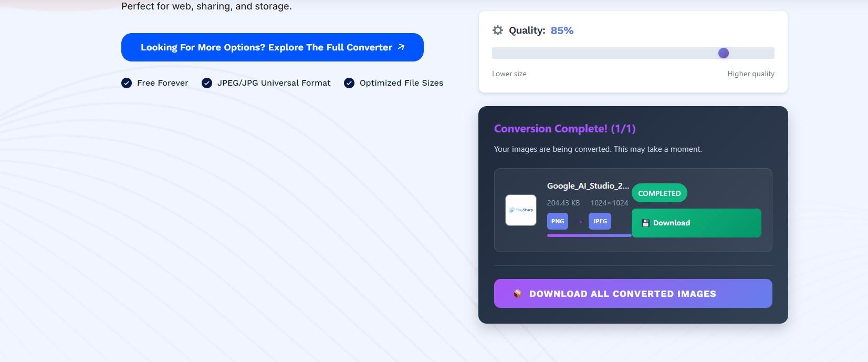This screenshot has height=362, width=868.
Task: Click the package icon on Download All button
Action: tap(517, 293)
